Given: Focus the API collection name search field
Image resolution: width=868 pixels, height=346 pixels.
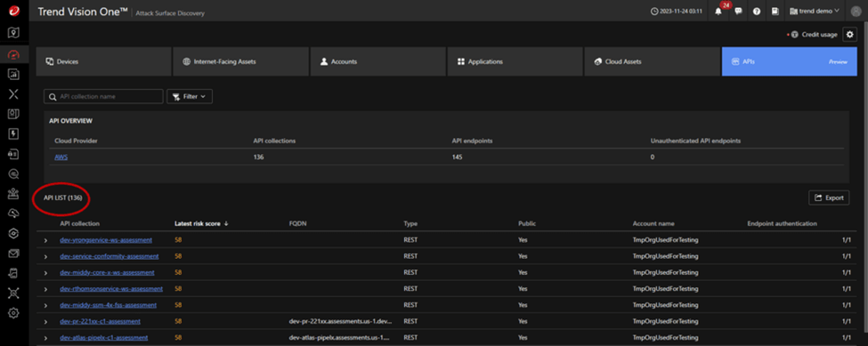Looking at the screenshot, I should click(103, 96).
